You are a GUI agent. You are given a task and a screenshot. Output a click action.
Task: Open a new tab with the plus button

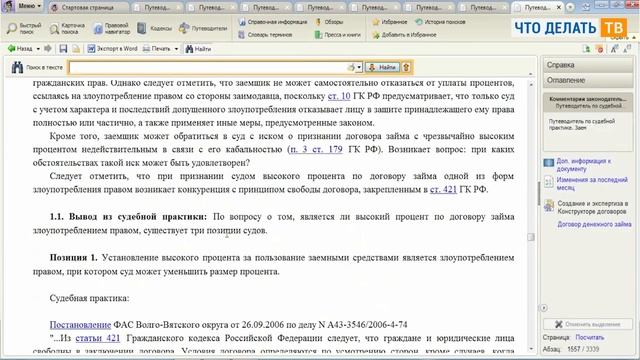click(570, 7)
